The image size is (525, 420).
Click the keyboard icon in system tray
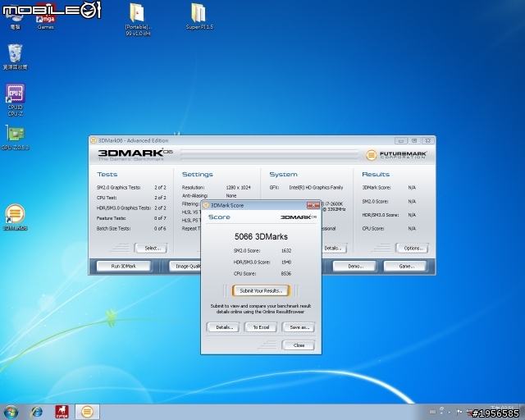(432, 412)
